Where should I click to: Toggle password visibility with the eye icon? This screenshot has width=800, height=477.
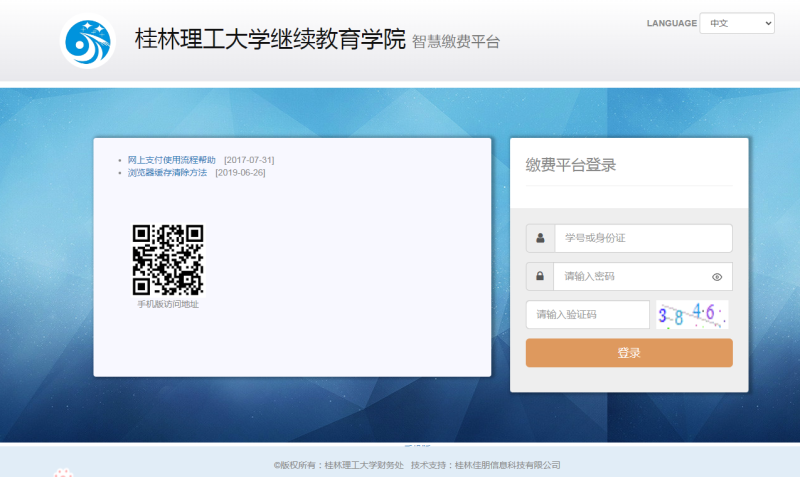[717, 277]
